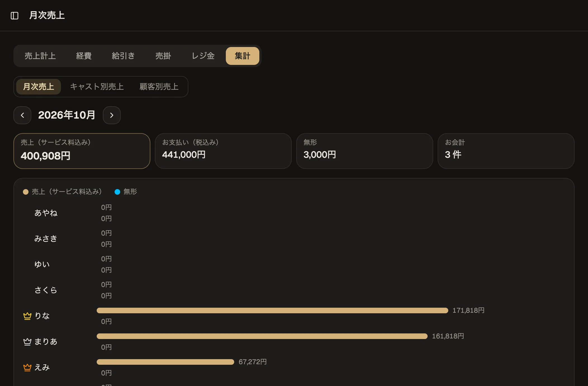The image size is (588, 386).
Task: Click まりあ's 161,818円 sales bar
Action: [x=262, y=336]
